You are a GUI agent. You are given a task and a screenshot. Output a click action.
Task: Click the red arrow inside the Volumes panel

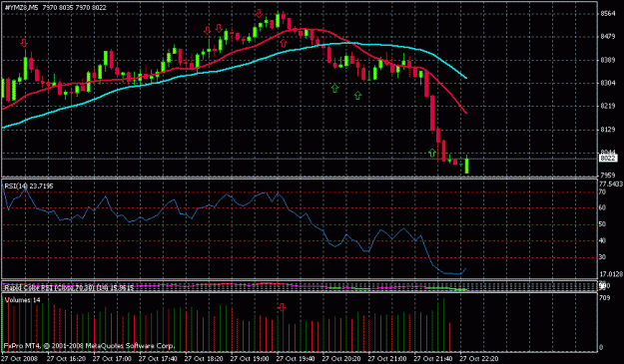pos(282,307)
